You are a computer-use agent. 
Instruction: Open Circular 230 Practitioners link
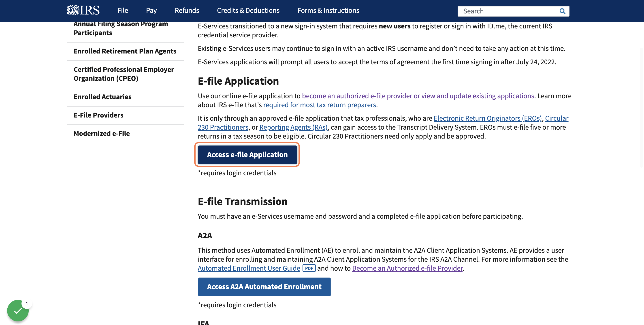223,127
